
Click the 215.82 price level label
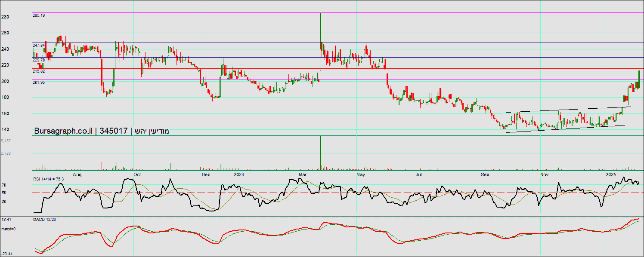tap(39, 71)
